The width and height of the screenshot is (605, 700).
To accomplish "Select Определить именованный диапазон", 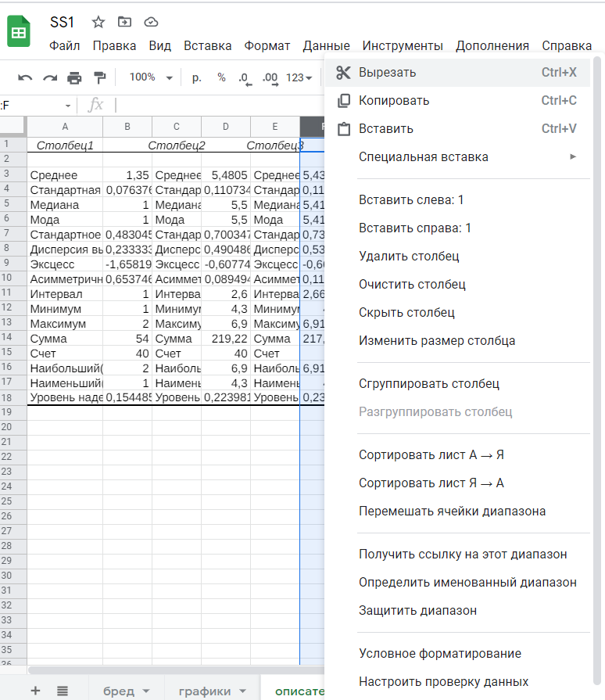I will pyautogui.click(x=457, y=582).
